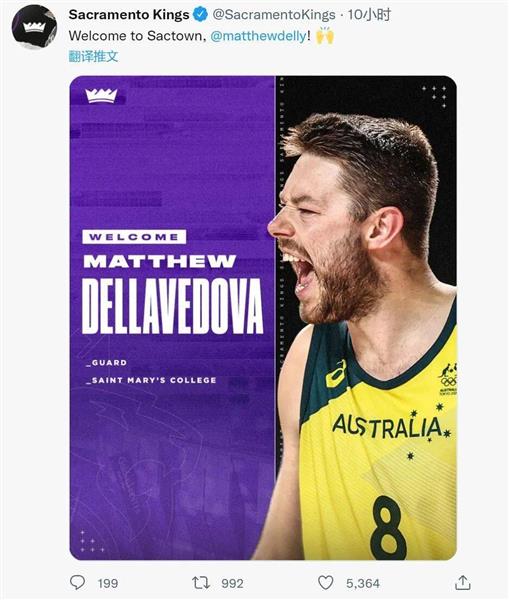Open the share upload icon
509x600 pixels.
point(463,582)
